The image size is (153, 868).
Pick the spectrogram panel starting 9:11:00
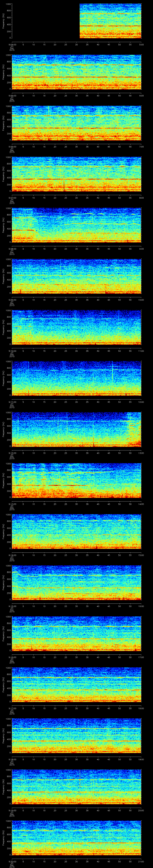pyautogui.click(x=77, y=378)
